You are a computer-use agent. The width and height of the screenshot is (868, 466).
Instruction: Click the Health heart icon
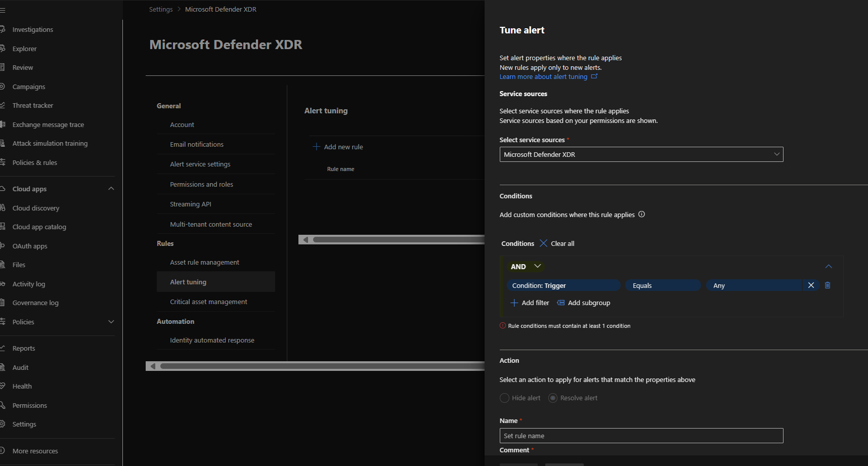click(2, 386)
